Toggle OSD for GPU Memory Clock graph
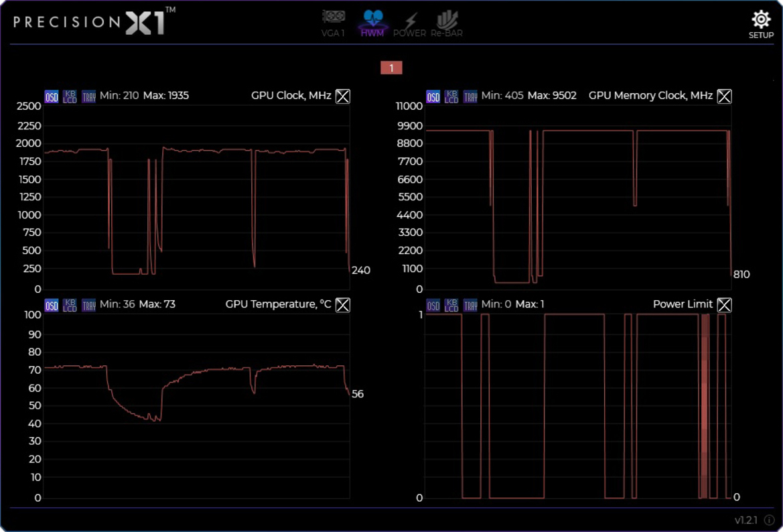Viewport: 783px width, 532px height. click(433, 96)
